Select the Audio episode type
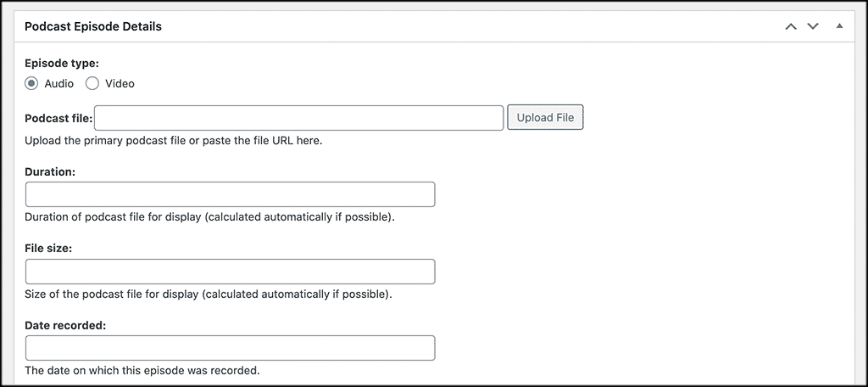This screenshot has height=387, width=868. 31,84
